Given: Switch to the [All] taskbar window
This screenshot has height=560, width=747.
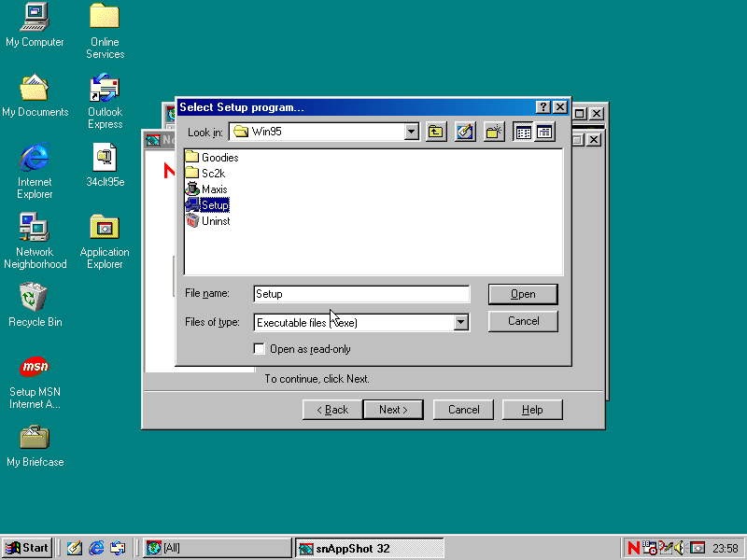Looking at the screenshot, I should 218,548.
